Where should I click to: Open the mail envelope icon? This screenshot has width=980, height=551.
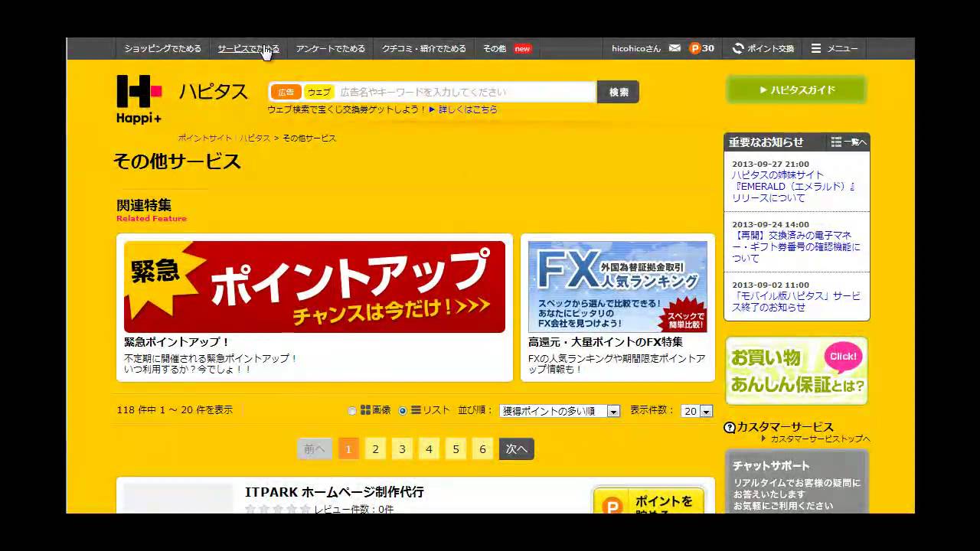[675, 48]
